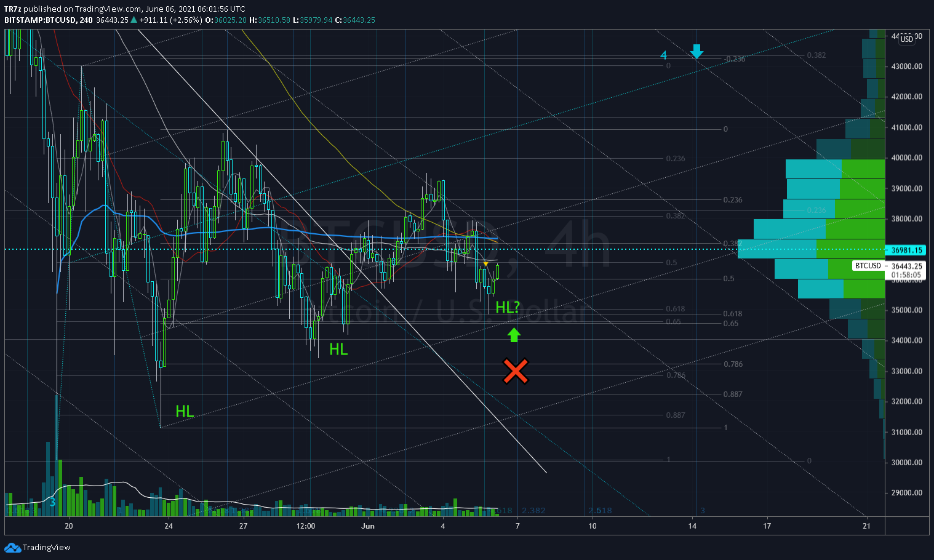Image resolution: width=934 pixels, height=560 pixels.
Task: Click the green up arrow below HL?
Action: point(514,335)
